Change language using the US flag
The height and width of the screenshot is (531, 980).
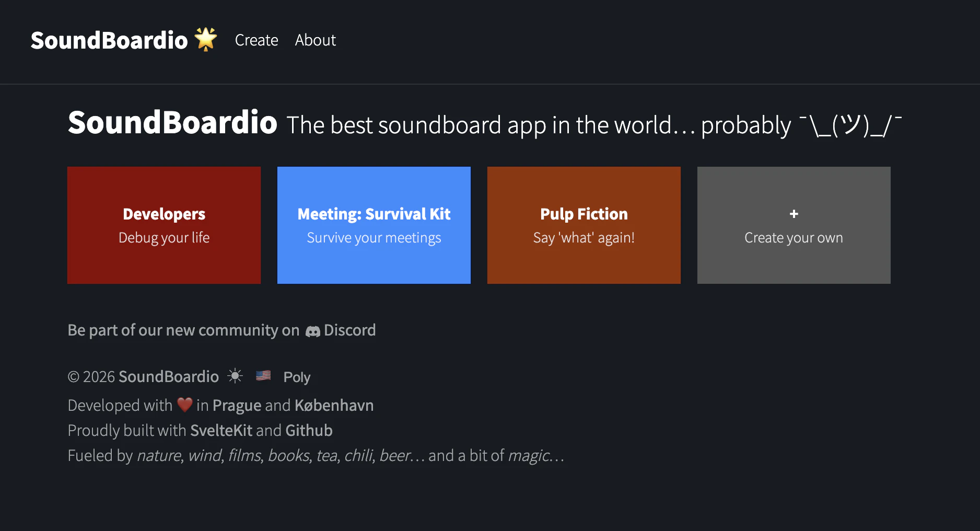point(263,376)
